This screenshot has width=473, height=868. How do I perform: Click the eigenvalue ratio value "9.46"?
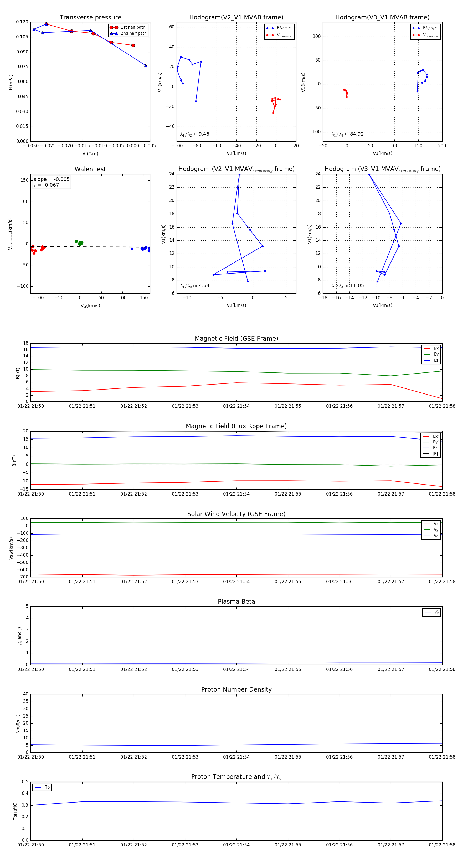204,134
